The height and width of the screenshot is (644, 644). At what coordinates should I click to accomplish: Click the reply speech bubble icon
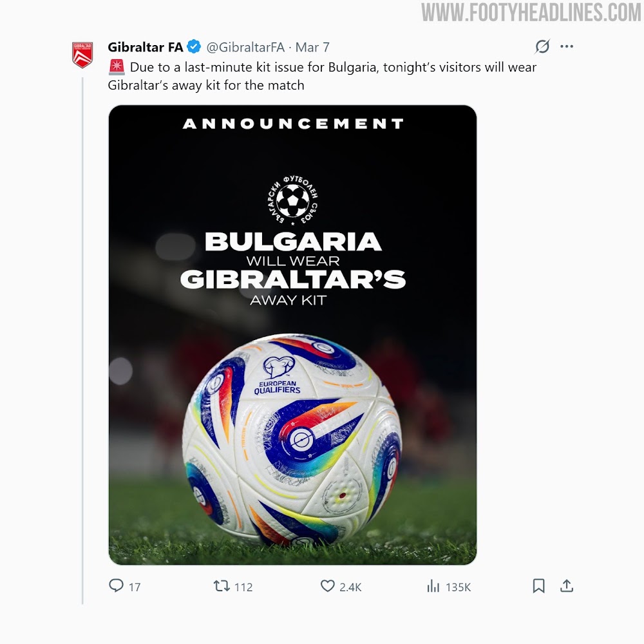[x=116, y=585]
